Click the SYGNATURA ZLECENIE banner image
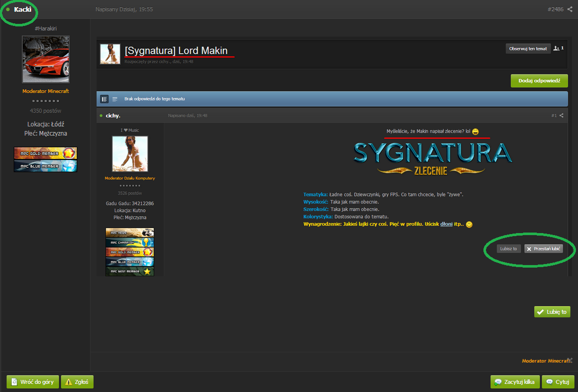 click(433, 158)
